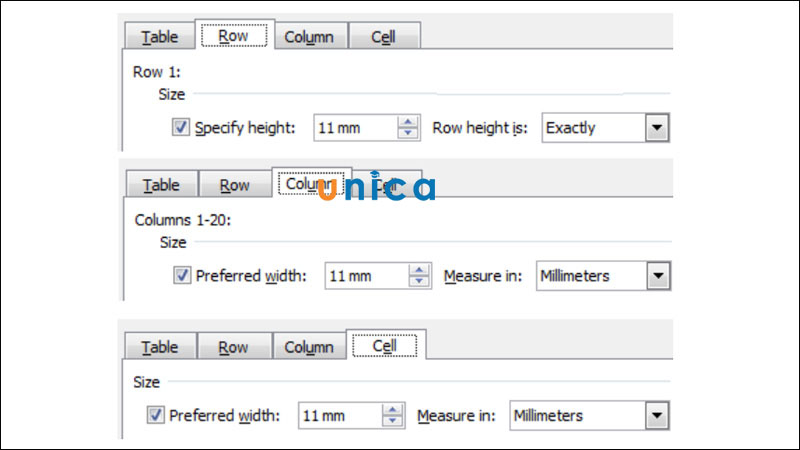Increase cell preferred width with up arrow
Screen dimensions: 800x450
(392, 409)
